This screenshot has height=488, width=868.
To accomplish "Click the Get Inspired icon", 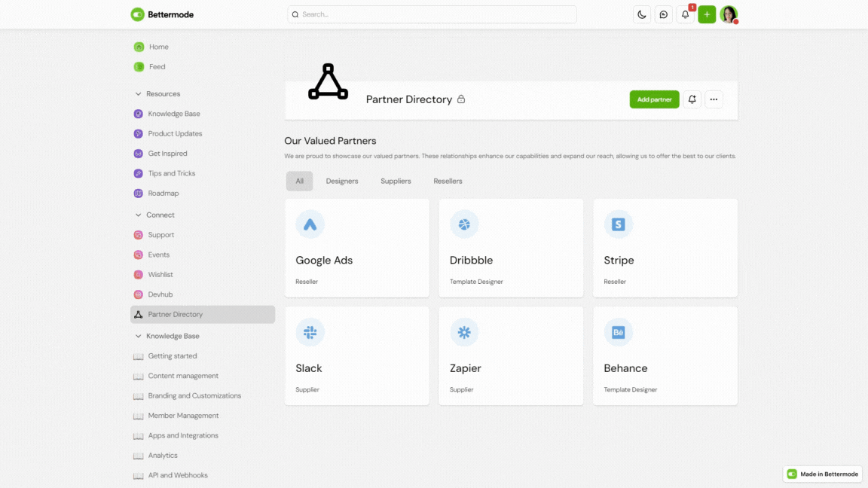I will (139, 154).
